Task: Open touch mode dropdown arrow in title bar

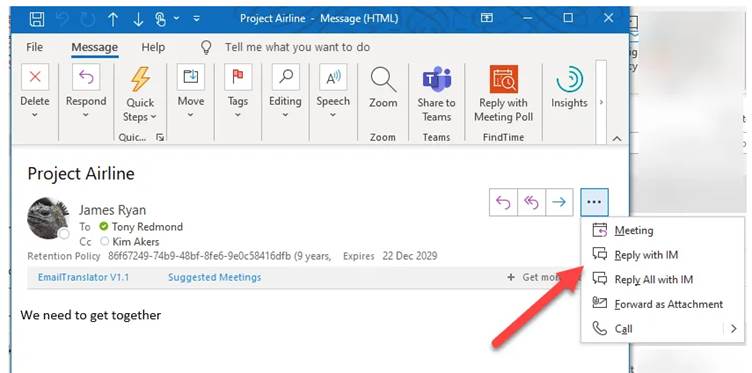Action: (176, 19)
